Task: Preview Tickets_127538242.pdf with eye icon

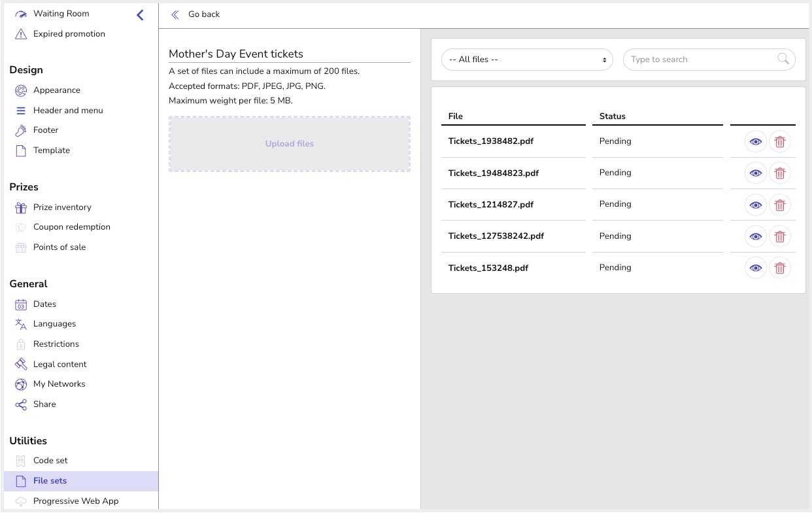Action: tap(756, 236)
